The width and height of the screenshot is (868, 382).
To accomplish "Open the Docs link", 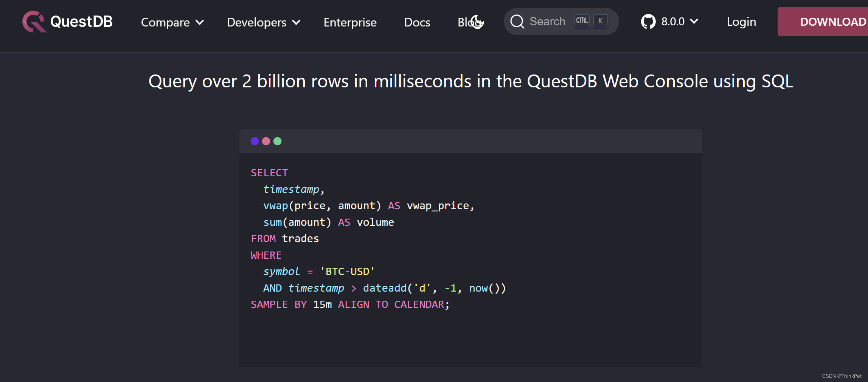I will [417, 22].
